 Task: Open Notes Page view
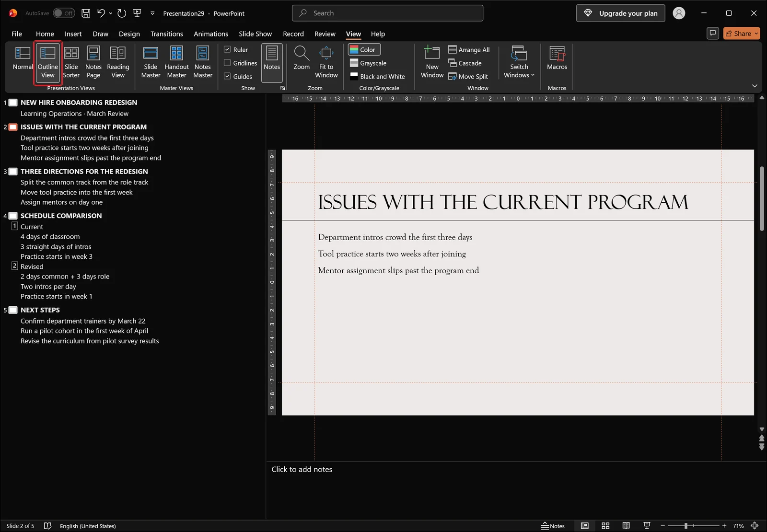click(93, 61)
